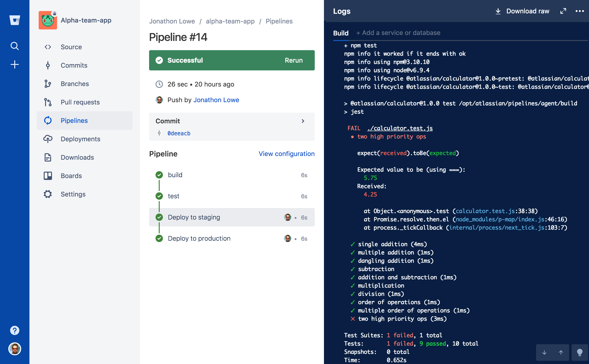Click the Boards icon in sidebar

[x=48, y=176]
